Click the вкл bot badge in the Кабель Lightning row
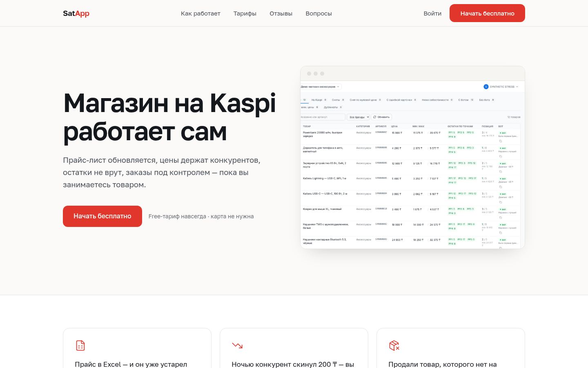This screenshot has height=368, width=588. click(503, 179)
